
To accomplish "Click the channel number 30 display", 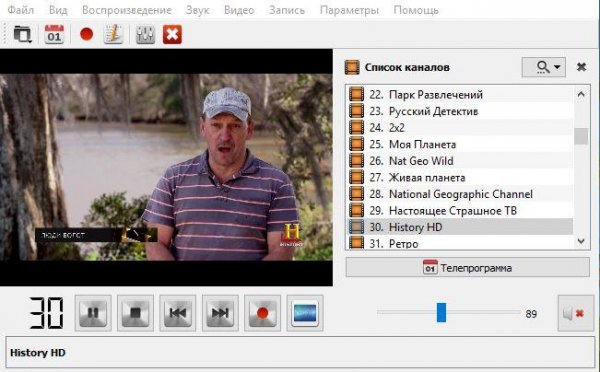I will tap(46, 313).
